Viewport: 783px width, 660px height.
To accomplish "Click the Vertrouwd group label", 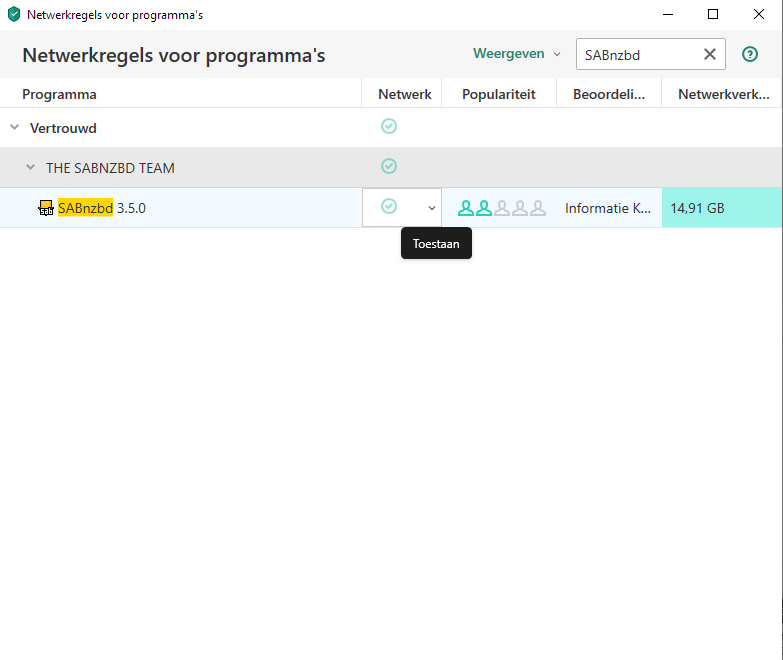I will point(63,128).
